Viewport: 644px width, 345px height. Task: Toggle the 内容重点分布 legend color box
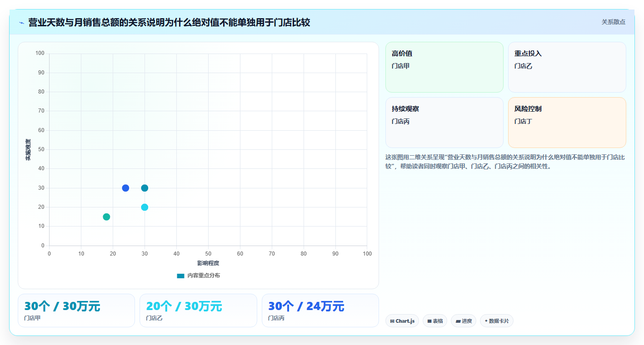[x=180, y=276]
